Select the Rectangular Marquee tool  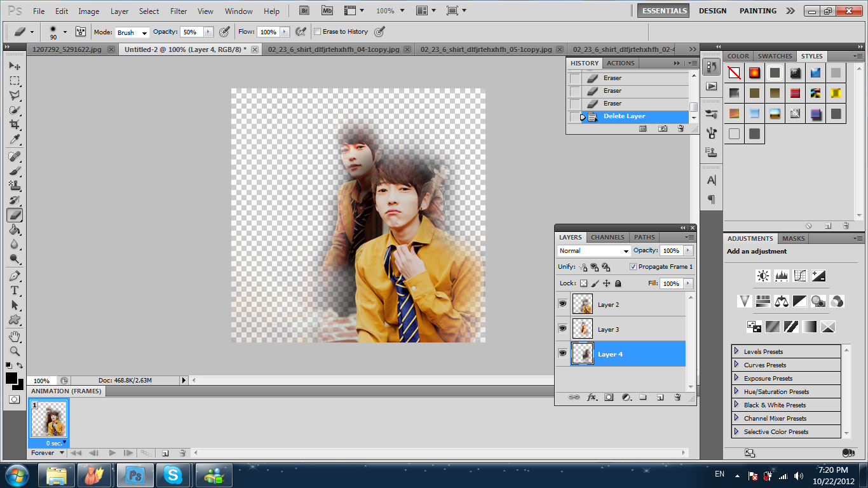pos(15,81)
